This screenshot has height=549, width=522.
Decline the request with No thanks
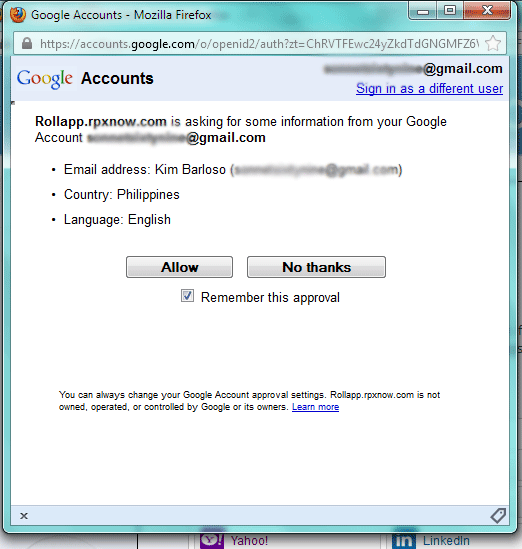[x=316, y=267]
